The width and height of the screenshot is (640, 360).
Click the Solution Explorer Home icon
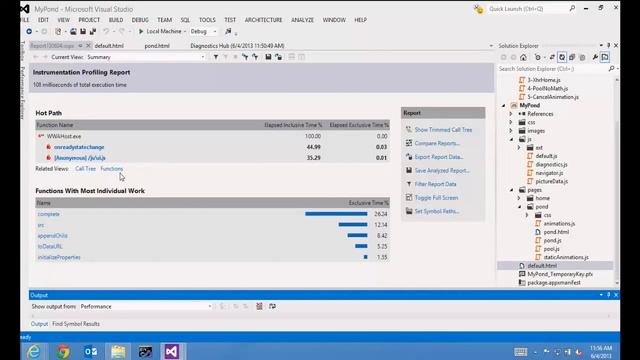tap(523, 58)
